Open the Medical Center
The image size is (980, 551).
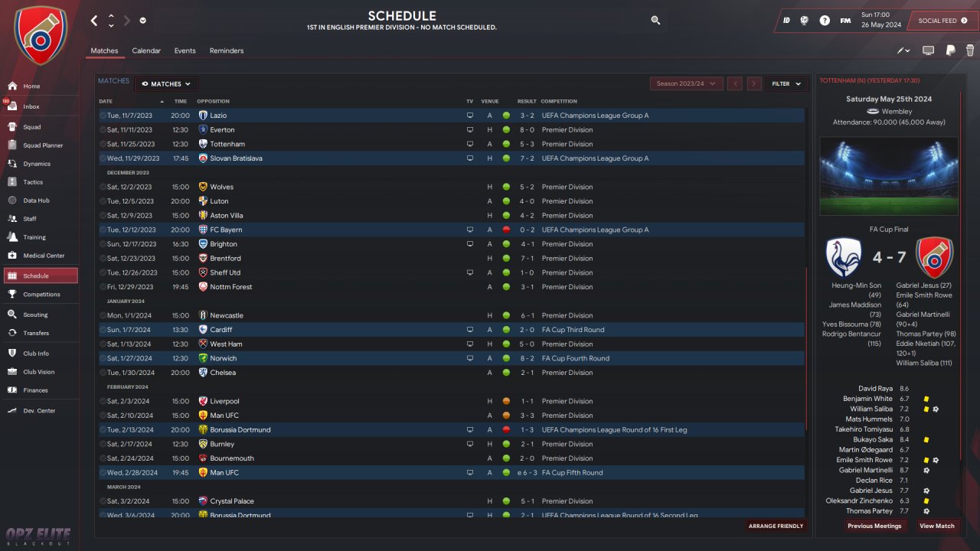40,256
